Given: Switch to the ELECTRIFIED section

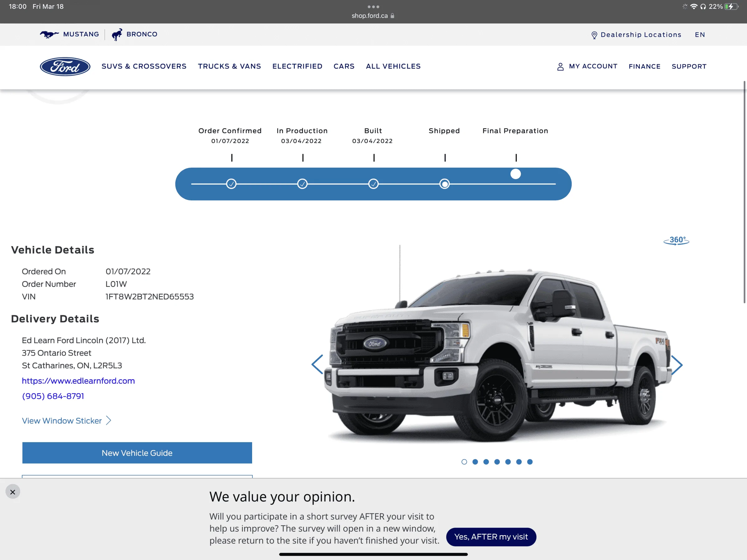Looking at the screenshot, I should [x=298, y=66].
